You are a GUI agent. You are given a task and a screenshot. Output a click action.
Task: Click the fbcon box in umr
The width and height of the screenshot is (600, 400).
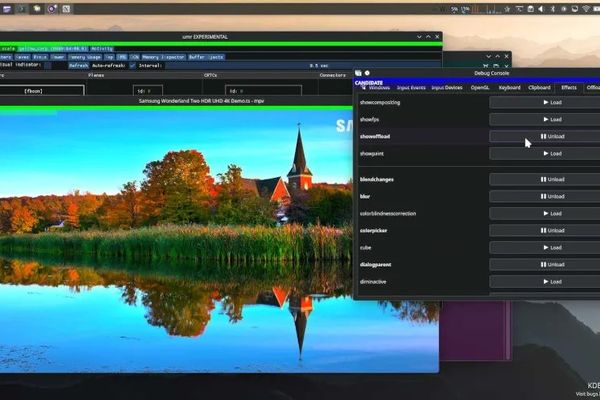coord(41,91)
